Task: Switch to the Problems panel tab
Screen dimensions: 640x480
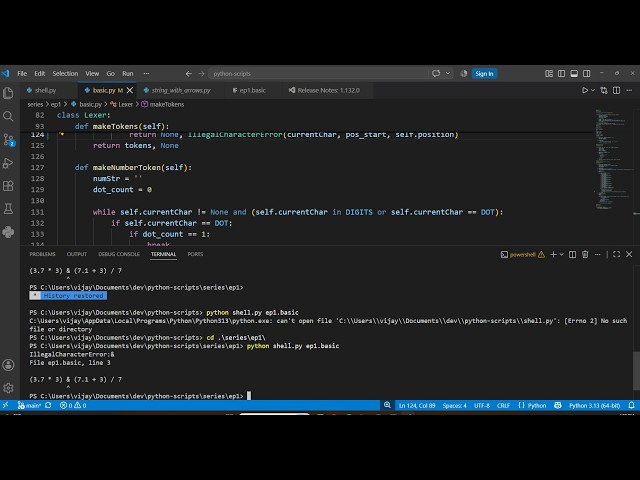Action: point(42,254)
